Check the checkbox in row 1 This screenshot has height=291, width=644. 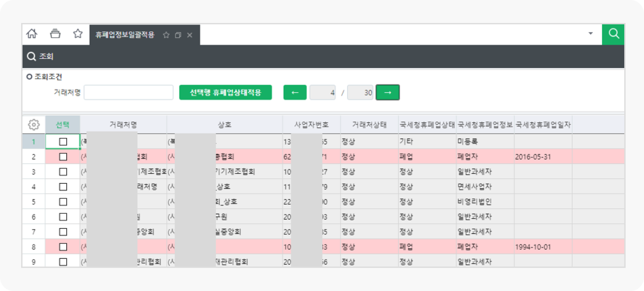(63, 142)
